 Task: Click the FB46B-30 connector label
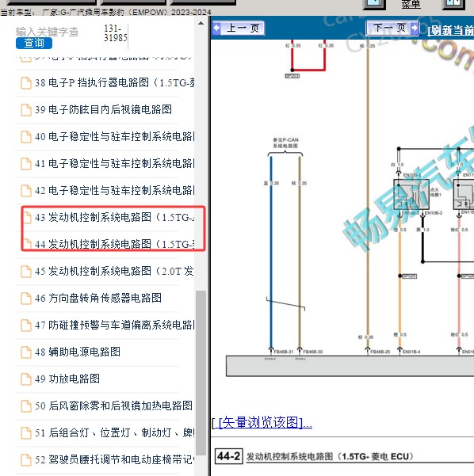coord(312,352)
